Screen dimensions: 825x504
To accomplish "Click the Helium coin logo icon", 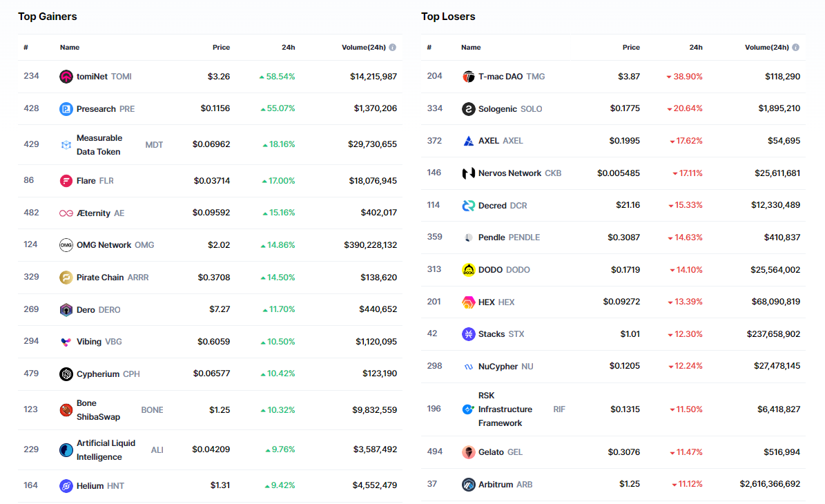I will (66, 486).
